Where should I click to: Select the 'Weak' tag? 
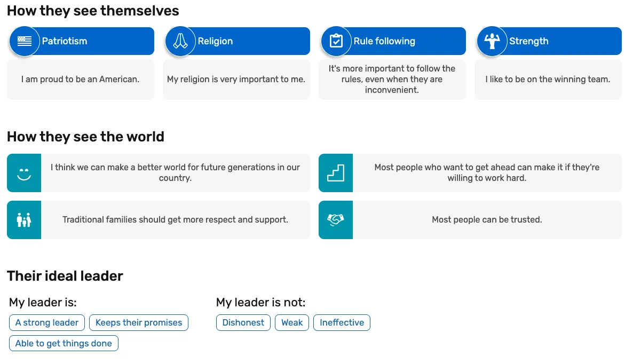click(x=292, y=322)
